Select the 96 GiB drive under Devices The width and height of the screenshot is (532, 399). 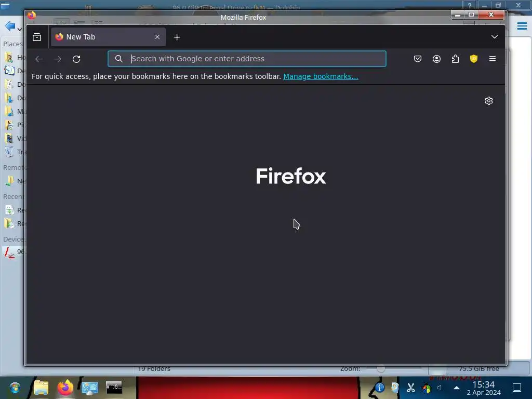pos(14,252)
